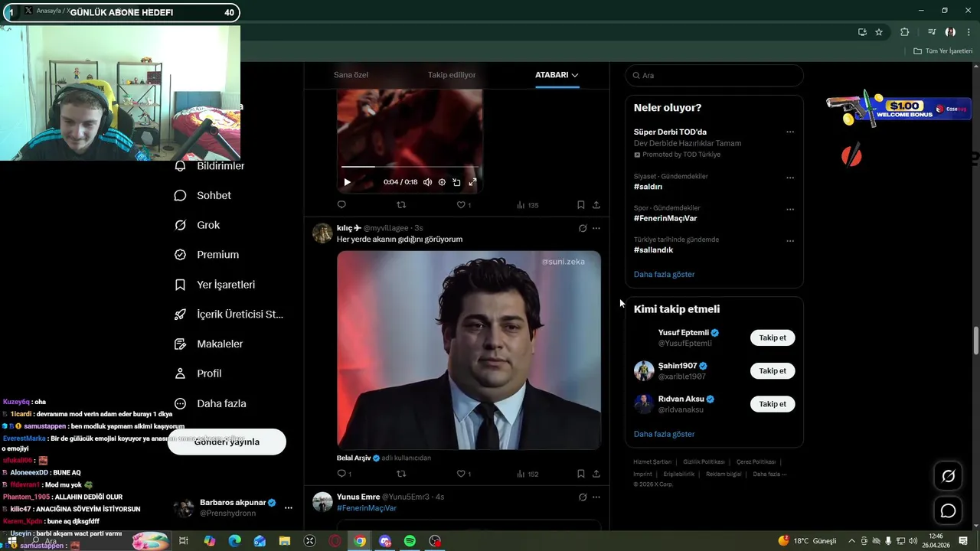Screen dimensions: 980x551
Task: Bookmark kılıç's post
Action: 581,474
